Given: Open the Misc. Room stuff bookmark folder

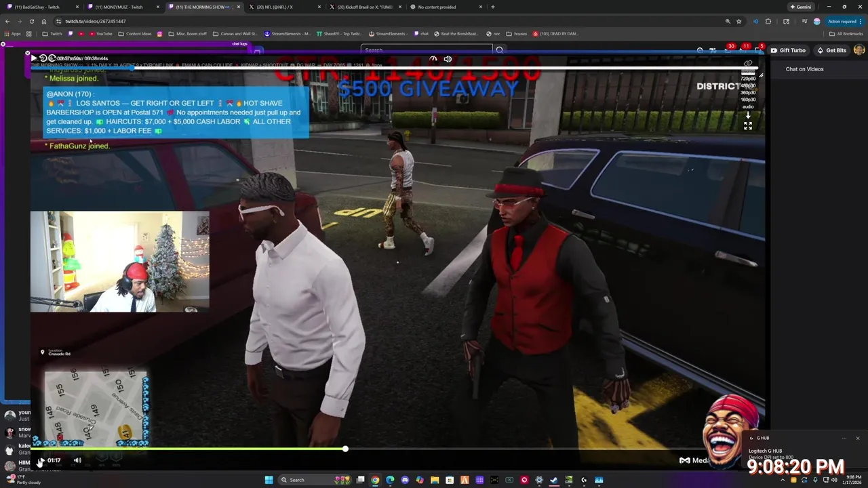Looking at the screenshot, I should 188,34.
